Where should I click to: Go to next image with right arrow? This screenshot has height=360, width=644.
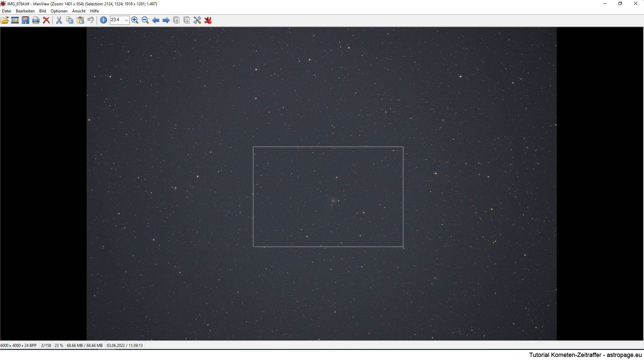tap(166, 20)
